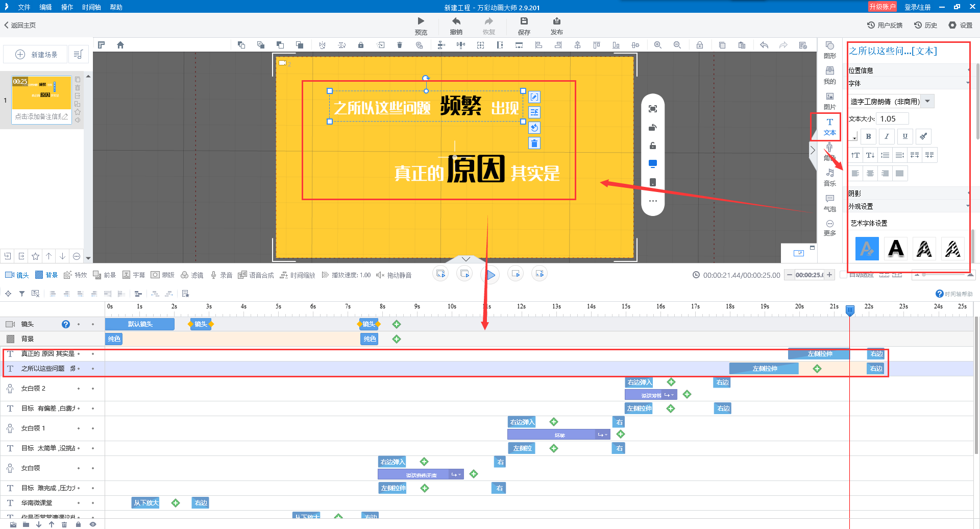Click the 发布 publish button
980x529 pixels.
(556, 26)
